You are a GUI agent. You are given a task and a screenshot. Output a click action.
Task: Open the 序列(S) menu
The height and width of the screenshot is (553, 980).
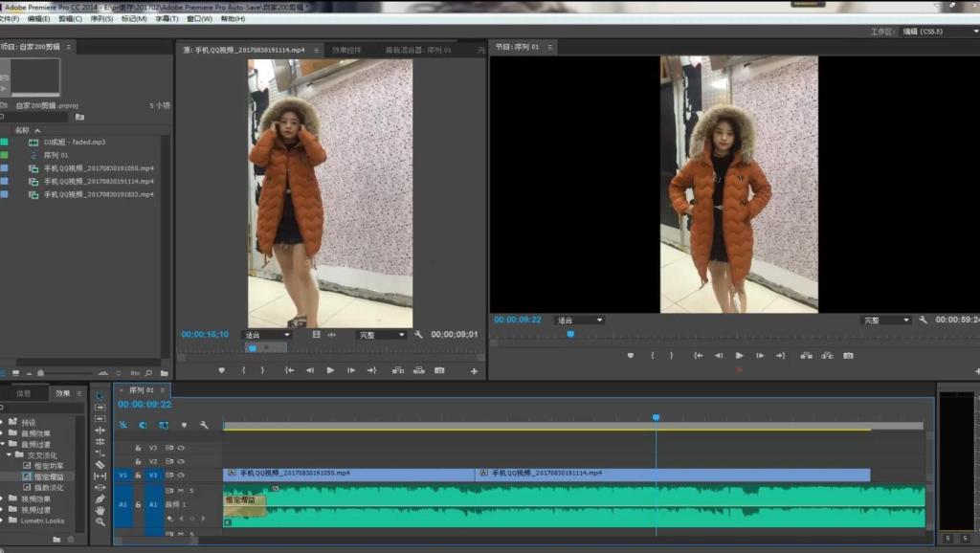tap(101, 19)
